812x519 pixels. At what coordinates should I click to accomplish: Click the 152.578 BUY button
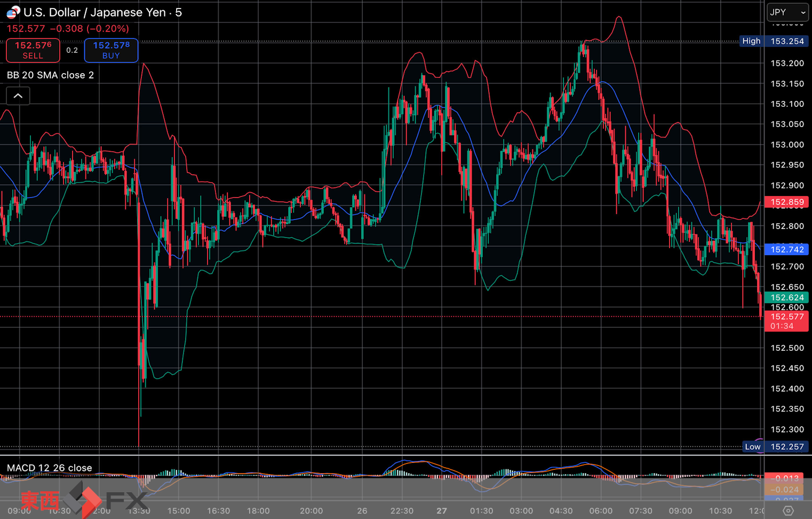[111, 50]
